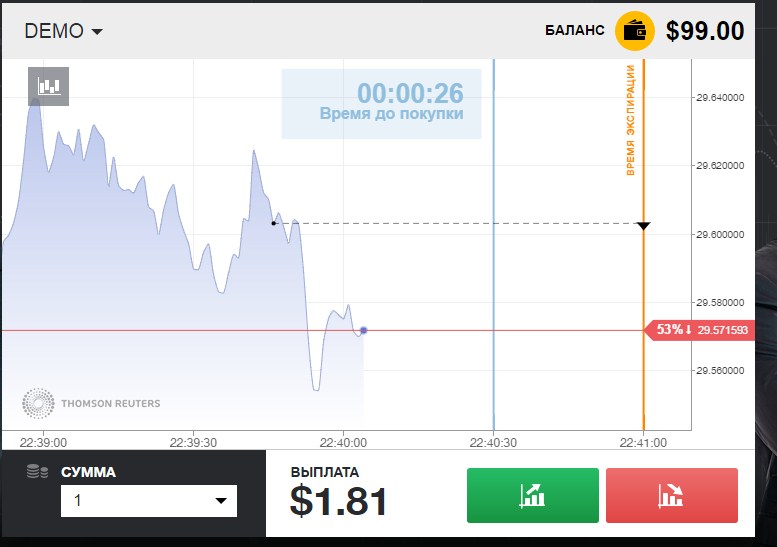Viewport: 777px width, 547px height.
Task: Click the БАЛАНС label
Action: tap(574, 31)
